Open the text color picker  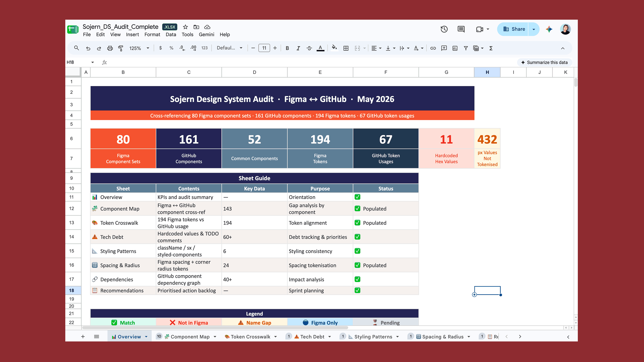click(x=320, y=48)
